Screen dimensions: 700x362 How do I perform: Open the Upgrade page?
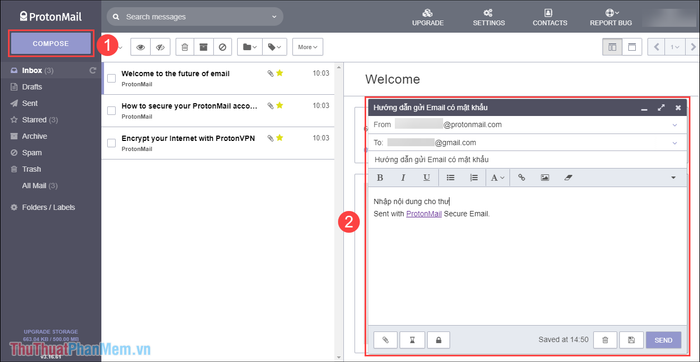428,17
